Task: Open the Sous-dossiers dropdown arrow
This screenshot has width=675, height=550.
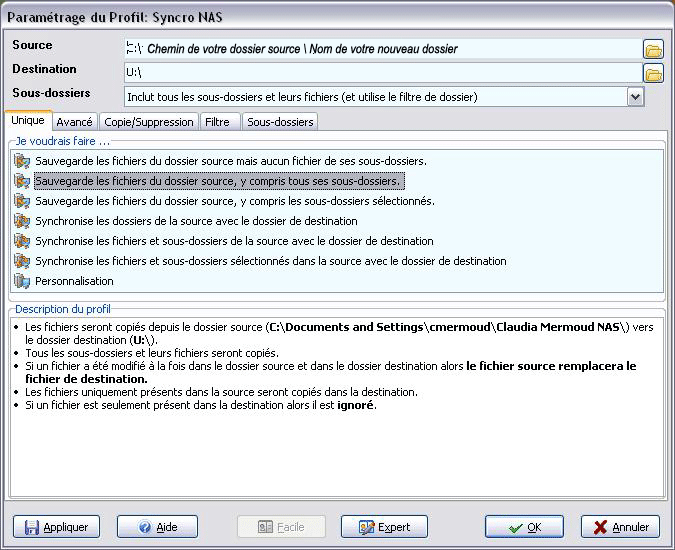Action: tap(635, 97)
